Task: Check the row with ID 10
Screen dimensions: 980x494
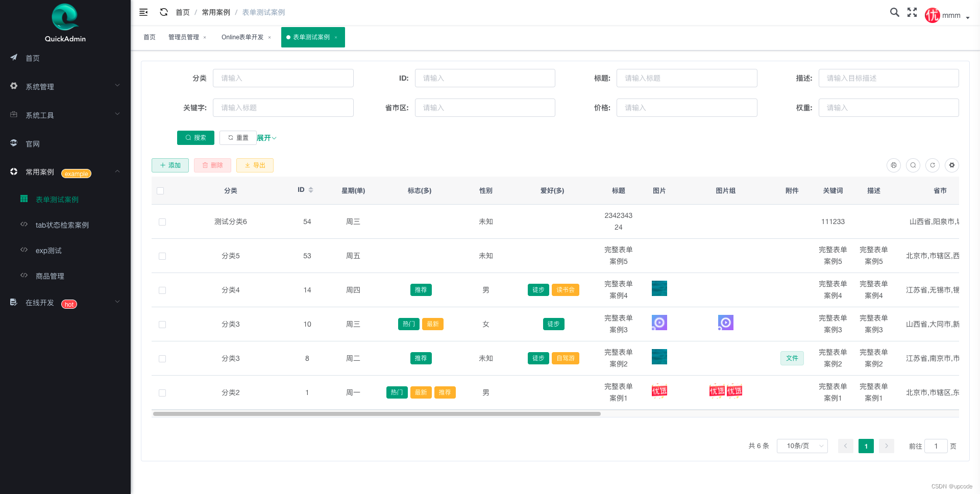Action: point(162,325)
